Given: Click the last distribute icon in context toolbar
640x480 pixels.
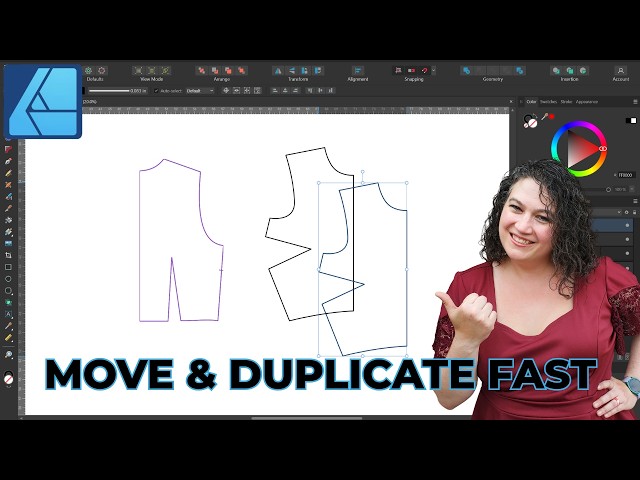Looking at the screenshot, I should pos(331,91).
